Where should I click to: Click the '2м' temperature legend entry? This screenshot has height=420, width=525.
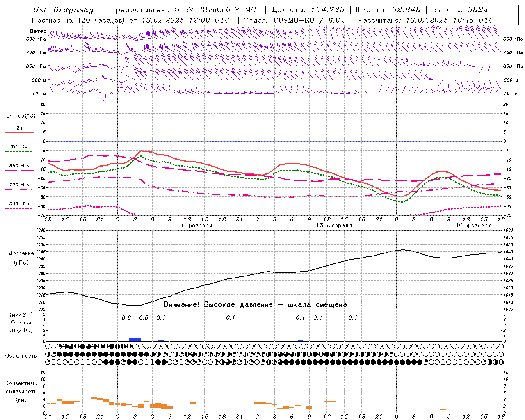coord(19,128)
